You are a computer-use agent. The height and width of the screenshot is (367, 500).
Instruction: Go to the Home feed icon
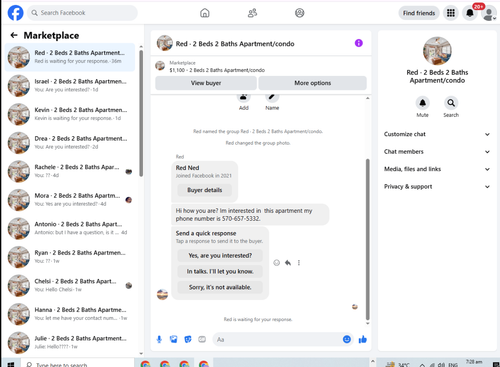pyautogui.click(x=205, y=13)
